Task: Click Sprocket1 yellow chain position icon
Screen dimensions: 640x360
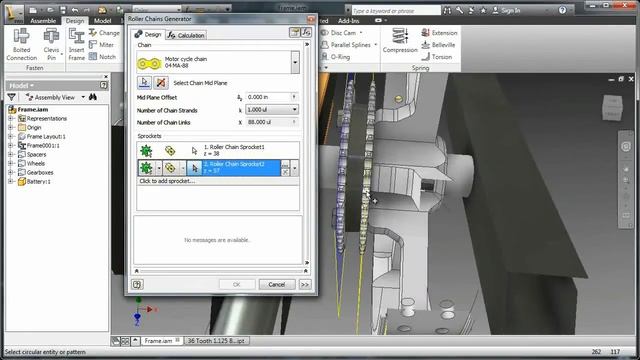Action: pyautogui.click(x=170, y=151)
